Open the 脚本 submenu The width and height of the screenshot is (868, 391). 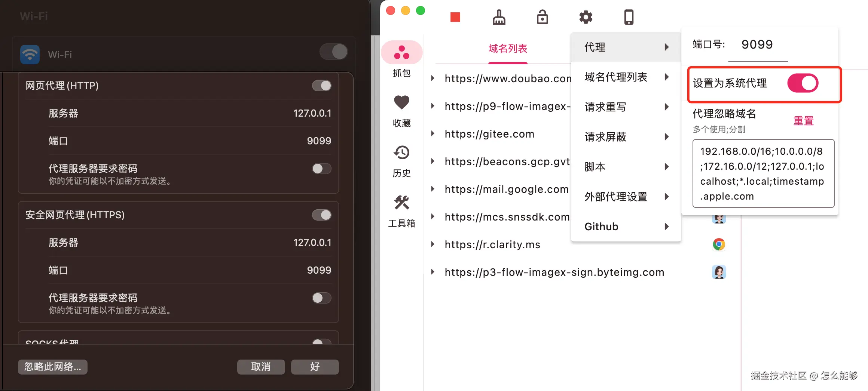594,167
